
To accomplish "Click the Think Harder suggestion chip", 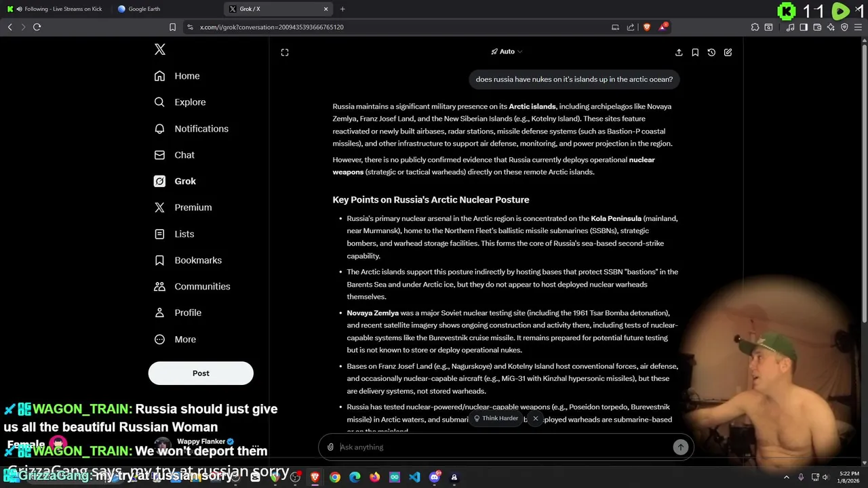I will tap(496, 419).
